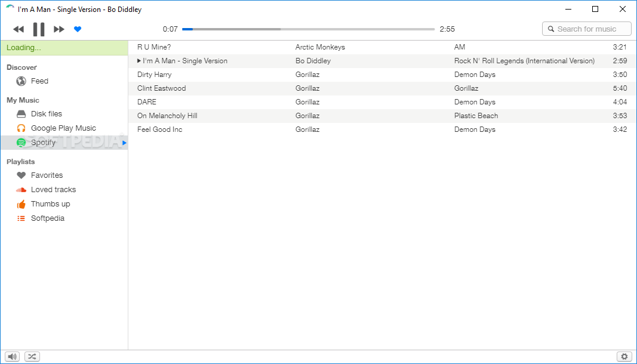Click album AM

pyautogui.click(x=460, y=47)
